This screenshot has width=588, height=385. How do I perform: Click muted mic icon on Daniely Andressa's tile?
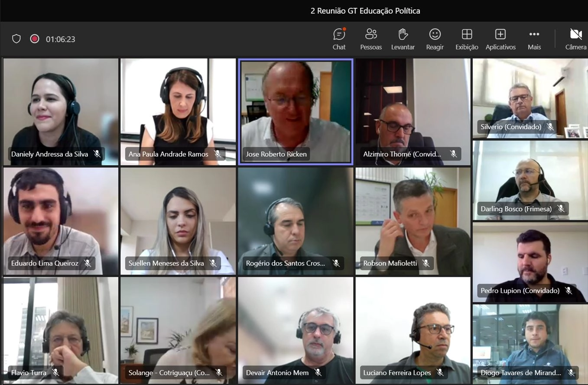[x=97, y=154]
